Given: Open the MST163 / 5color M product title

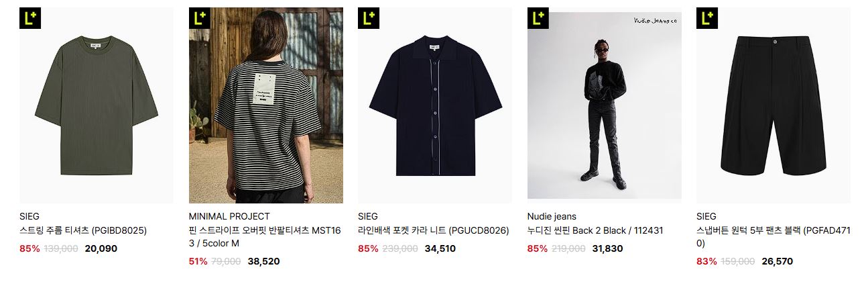Looking at the screenshot, I should click(265, 236).
